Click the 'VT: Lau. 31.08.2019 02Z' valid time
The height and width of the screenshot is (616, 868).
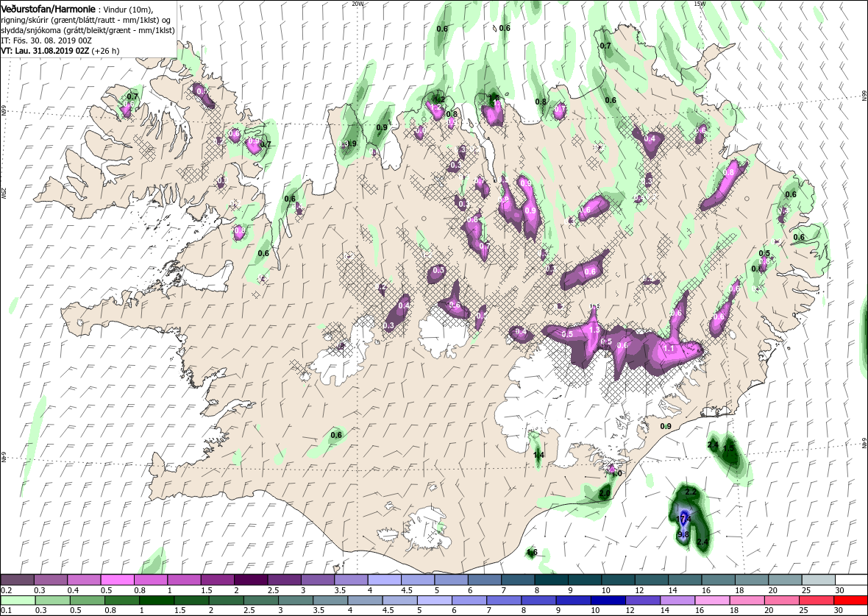45,50
